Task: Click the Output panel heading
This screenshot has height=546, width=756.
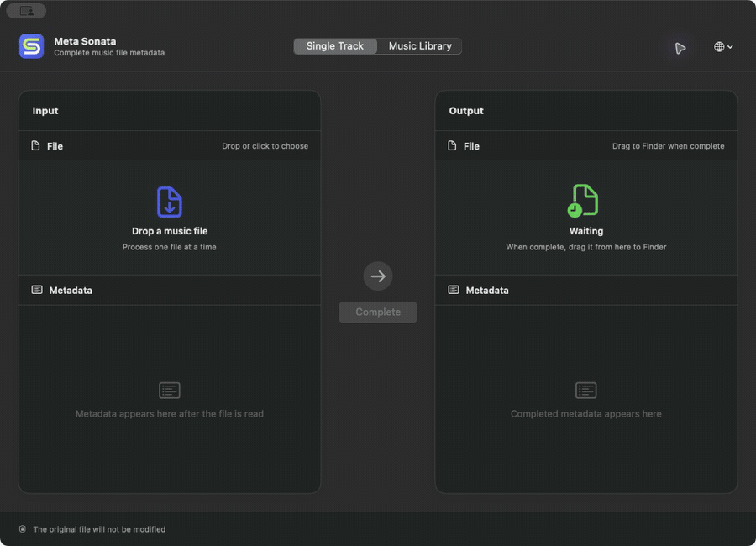Action: pos(466,111)
